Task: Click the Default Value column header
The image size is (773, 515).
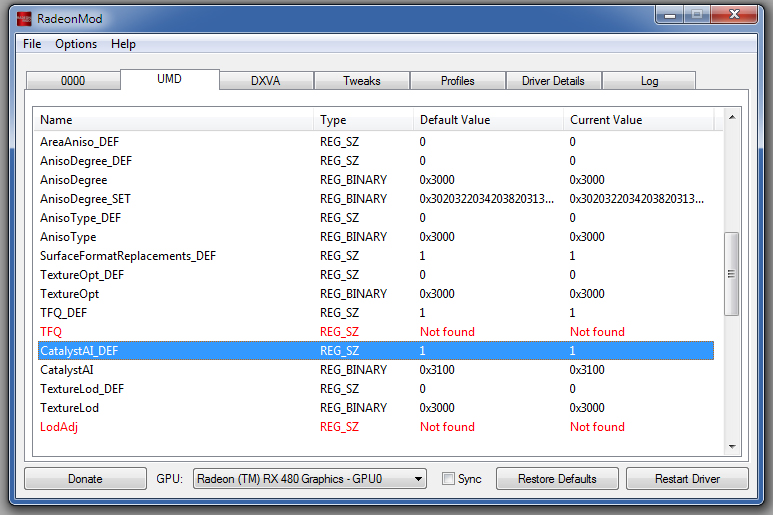Action: (x=488, y=120)
